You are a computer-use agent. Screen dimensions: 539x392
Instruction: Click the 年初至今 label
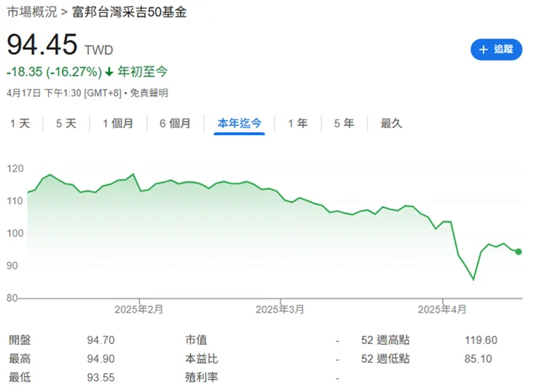[x=142, y=72]
